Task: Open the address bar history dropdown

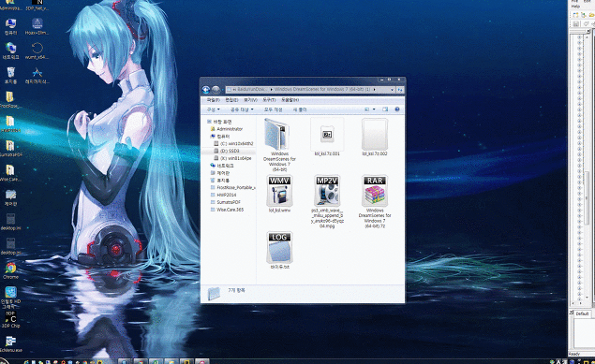Action: pyautogui.click(x=392, y=90)
